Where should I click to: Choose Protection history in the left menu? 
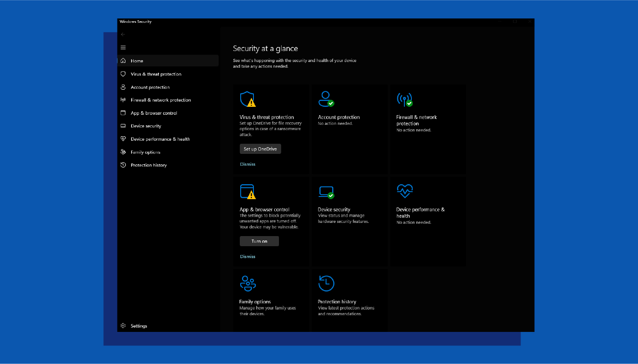click(x=148, y=165)
